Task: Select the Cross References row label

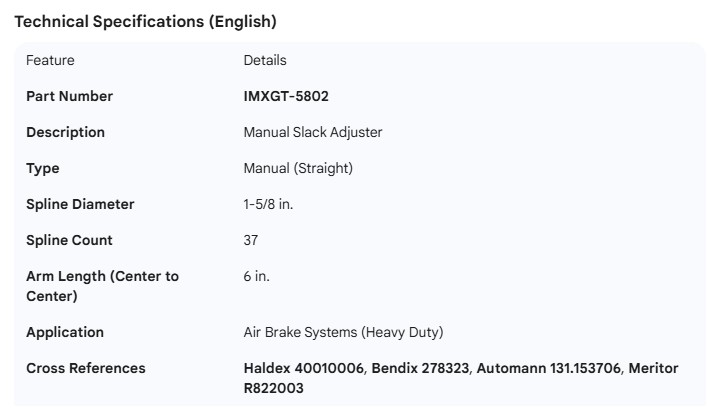Action: 86,368
